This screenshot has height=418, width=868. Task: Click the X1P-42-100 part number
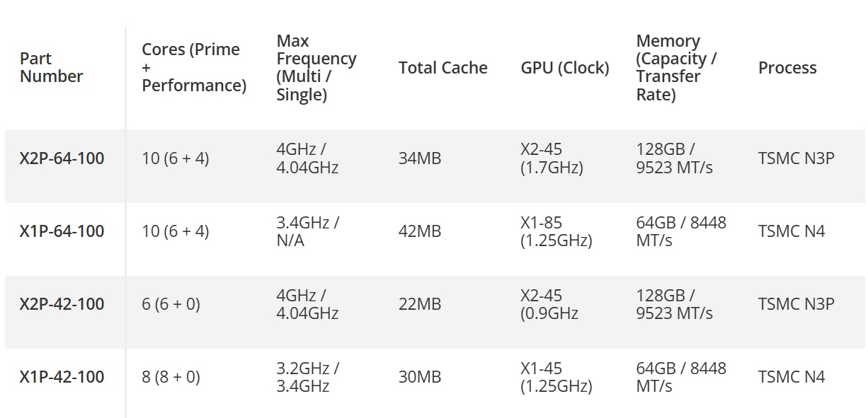[x=62, y=377]
